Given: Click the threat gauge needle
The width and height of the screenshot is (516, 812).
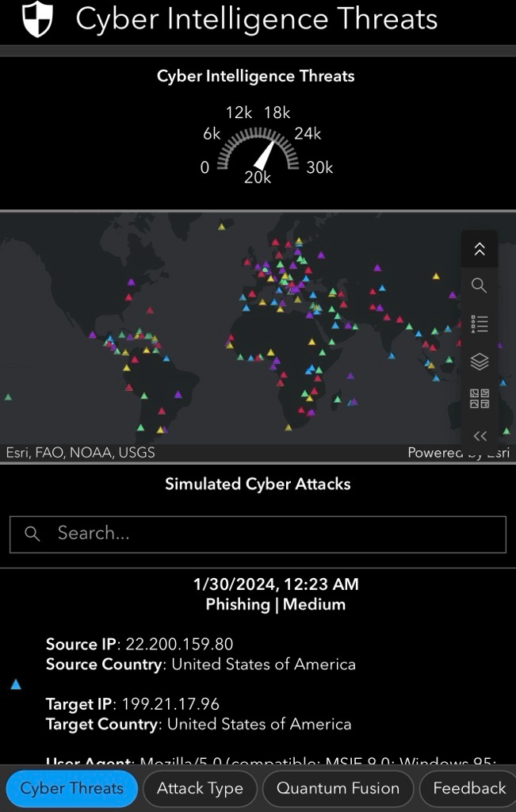Looking at the screenshot, I should coord(266,153).
